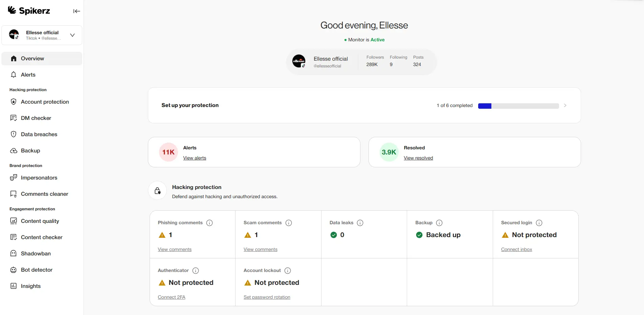
Task: Click the Backed up green check icon
Action: 419,235
